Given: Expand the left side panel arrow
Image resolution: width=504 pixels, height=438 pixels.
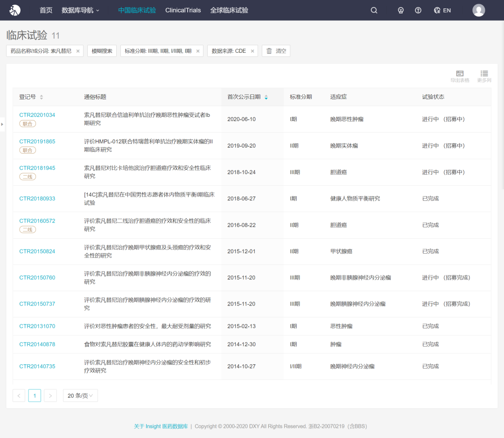Looking at the screenshot, I should point(2,124).
